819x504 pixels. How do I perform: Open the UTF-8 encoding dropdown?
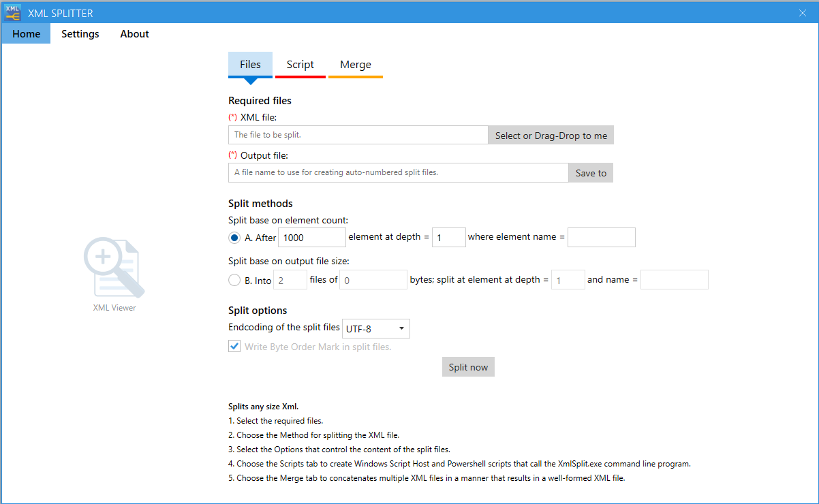(x=376, y=329)
